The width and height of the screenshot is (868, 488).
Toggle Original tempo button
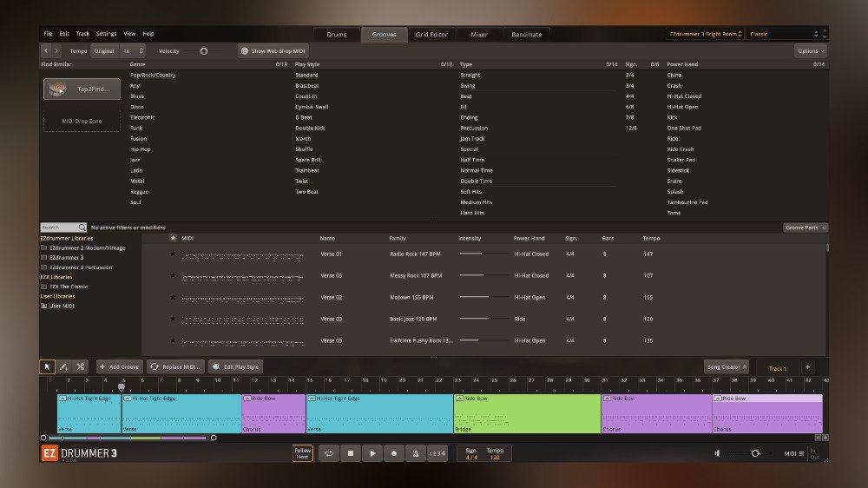tap(104, 51)
